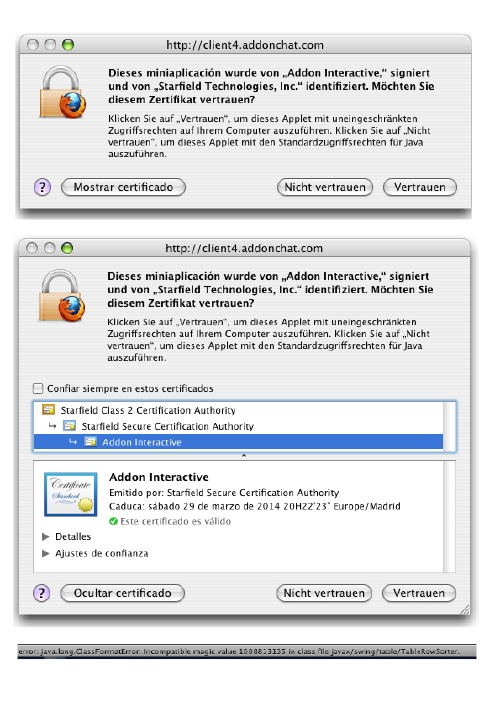
Task: Click the green valid-certificate checkmark icon
Action: tap(113, 521)
